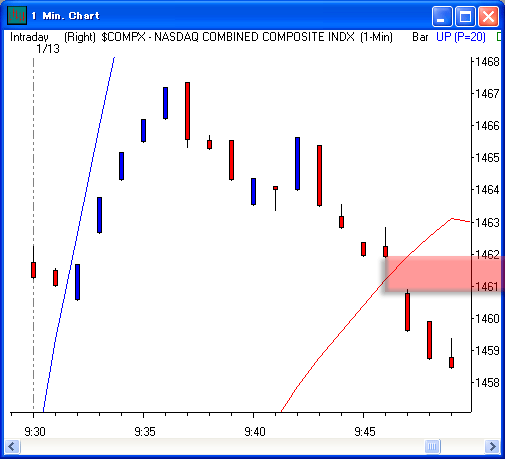This screenshot has height=459, width=505.
Task: Click the right scroll arrow button
Action: click(492, 446)
